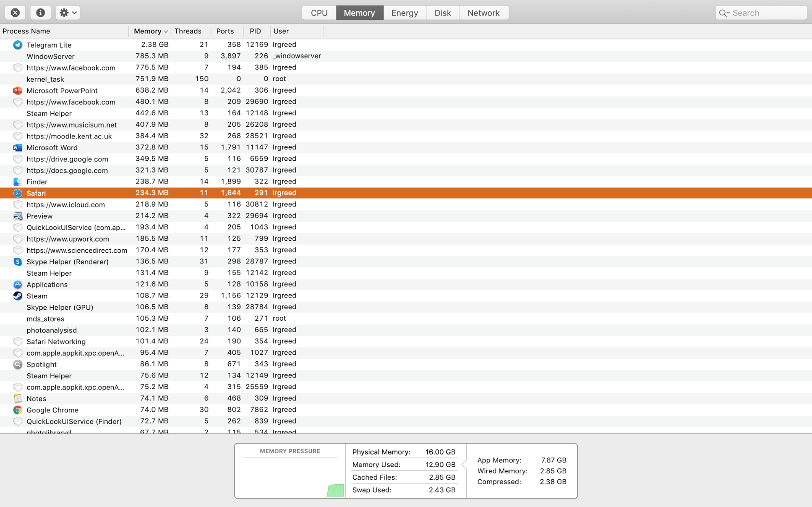812x507 pixels.
Task: Click the Cached Files 2.85 GB value
Action: click(442, 477)
